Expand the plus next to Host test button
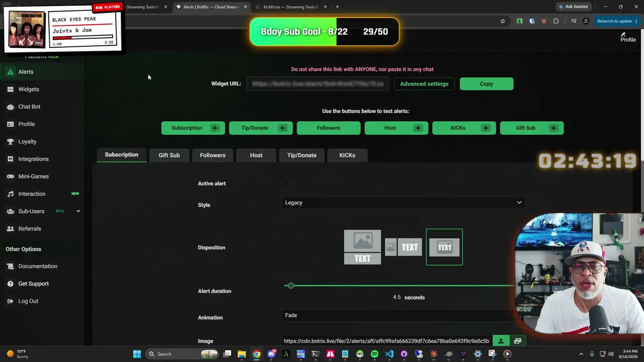This screenshot has height=362, width=644. [418, 128]
